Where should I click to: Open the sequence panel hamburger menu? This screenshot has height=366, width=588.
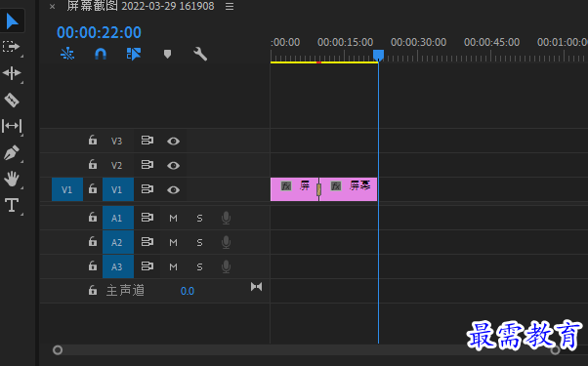coord(230,7)
